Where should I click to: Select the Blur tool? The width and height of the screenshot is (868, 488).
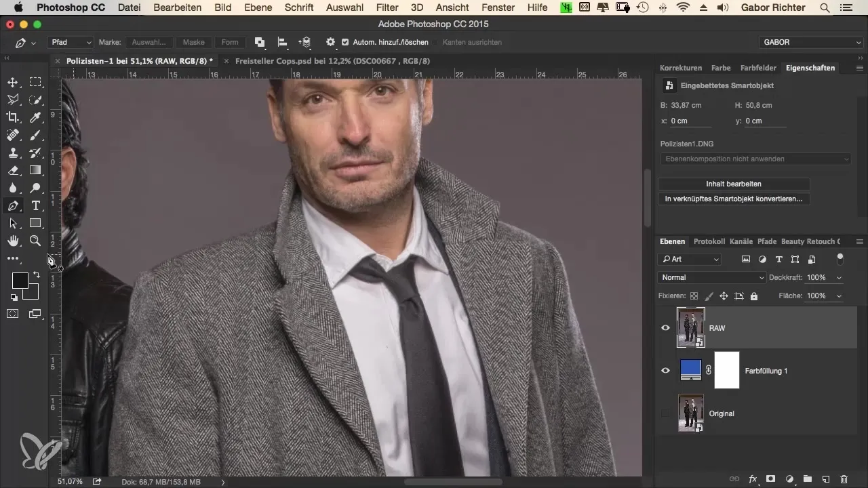point(13,188)
